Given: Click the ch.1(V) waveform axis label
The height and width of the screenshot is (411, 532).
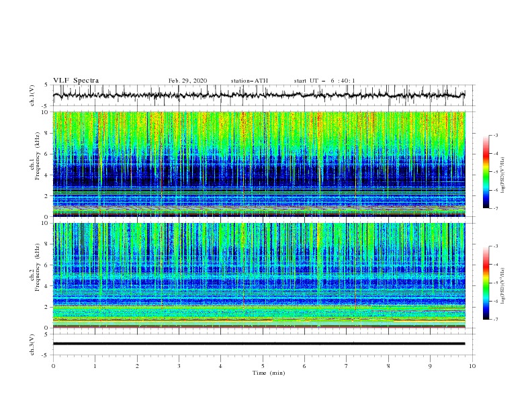Looking at the screenshot, I should point(32,95).
